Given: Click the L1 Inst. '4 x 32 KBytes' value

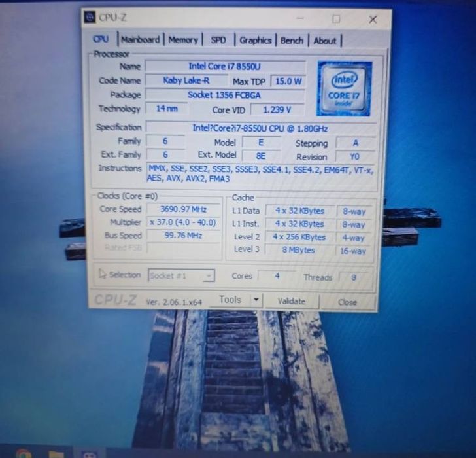Looking at the screenshot, I should [x=299, y=224].
